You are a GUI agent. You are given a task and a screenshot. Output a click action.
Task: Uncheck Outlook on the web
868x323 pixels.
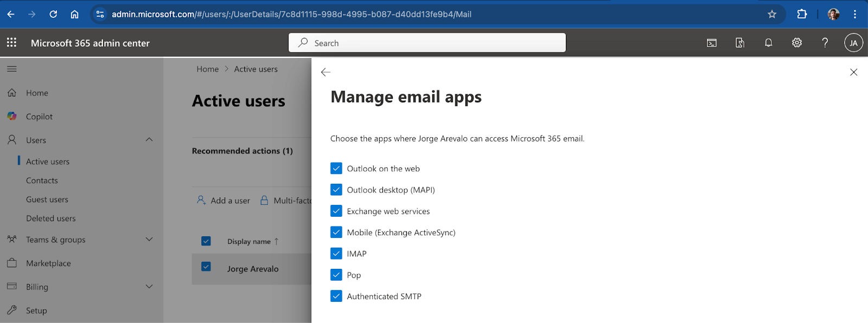coord(336,169)
